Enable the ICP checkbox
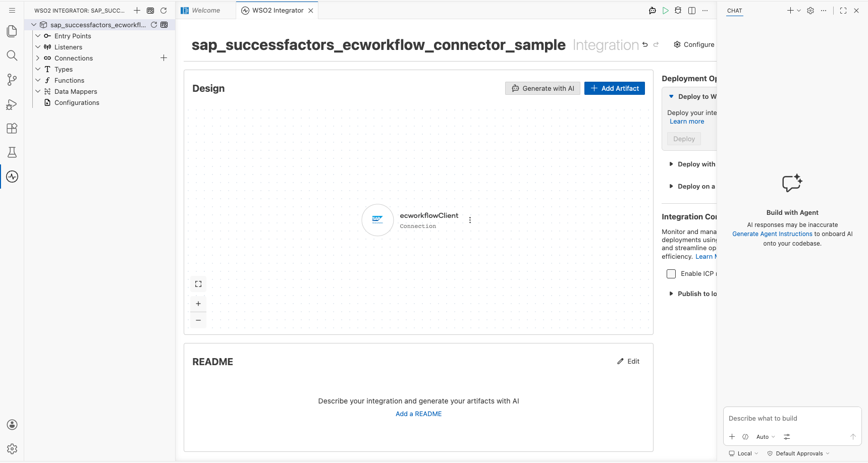 671,274
